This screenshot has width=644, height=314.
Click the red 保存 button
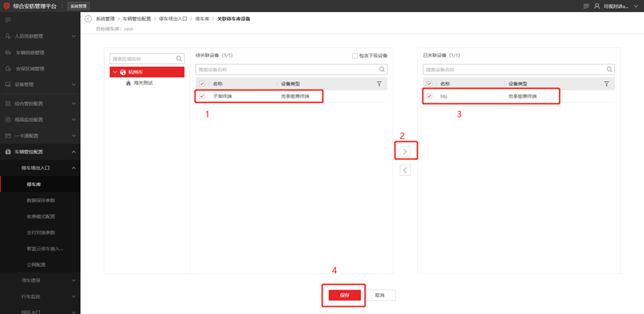tap(345, 295)
